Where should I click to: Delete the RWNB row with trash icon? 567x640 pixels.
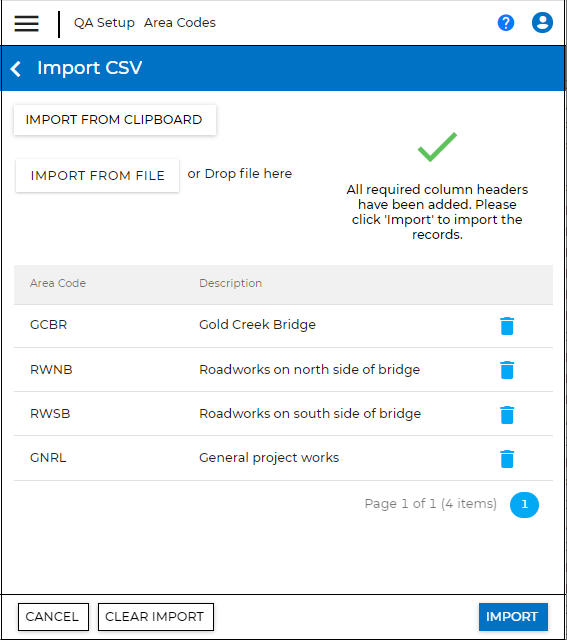tap(507, 370)
